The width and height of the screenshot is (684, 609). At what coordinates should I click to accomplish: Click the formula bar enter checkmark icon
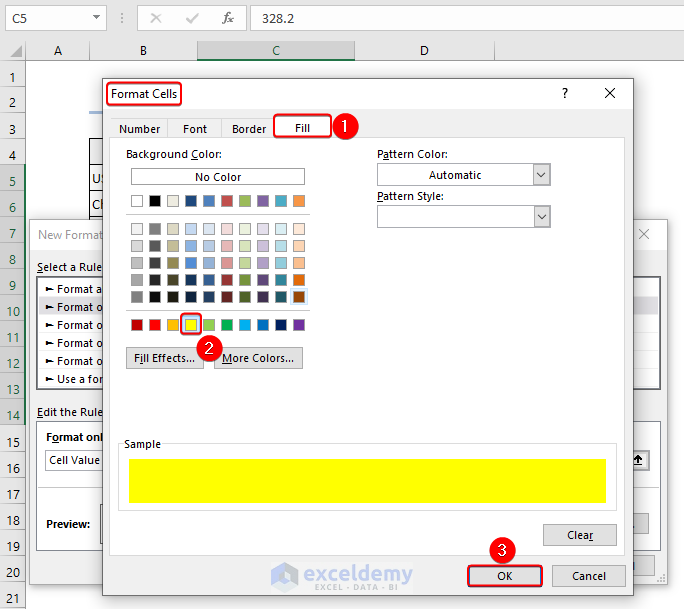pyautogui.click(x=192, y=18)
